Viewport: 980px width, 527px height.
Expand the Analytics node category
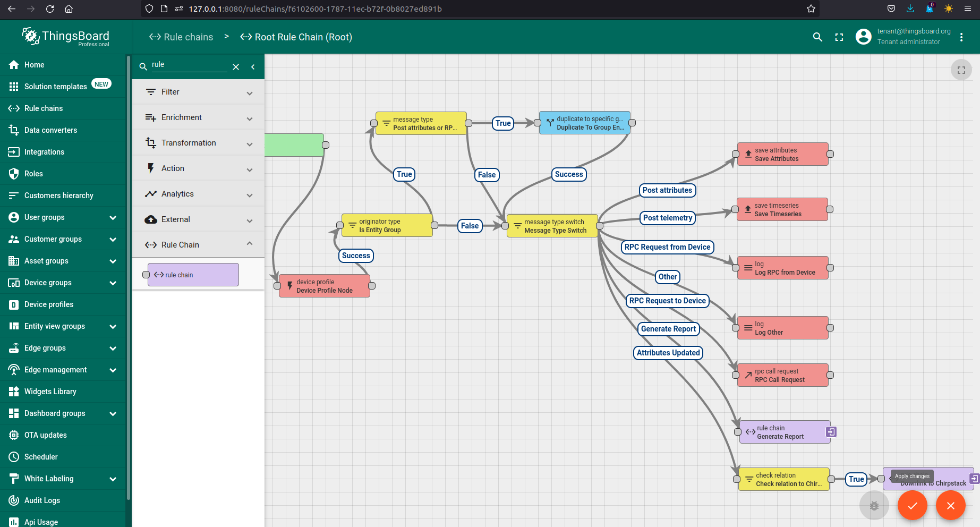click(x=198, y=194)
